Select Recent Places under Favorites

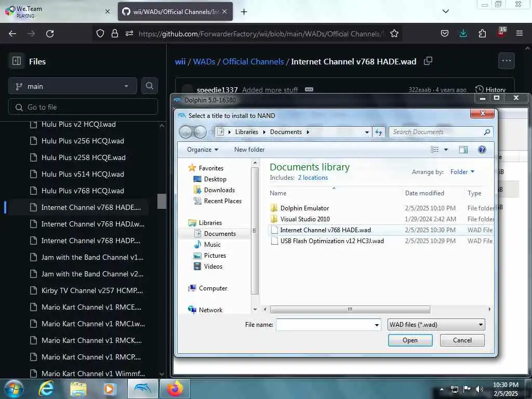coord(217,201)
